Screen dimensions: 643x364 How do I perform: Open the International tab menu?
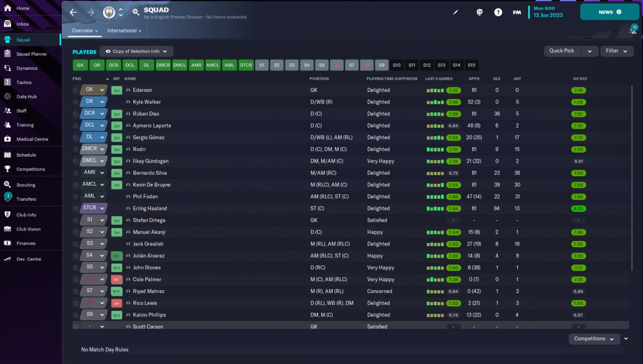[x=124, y=31]
